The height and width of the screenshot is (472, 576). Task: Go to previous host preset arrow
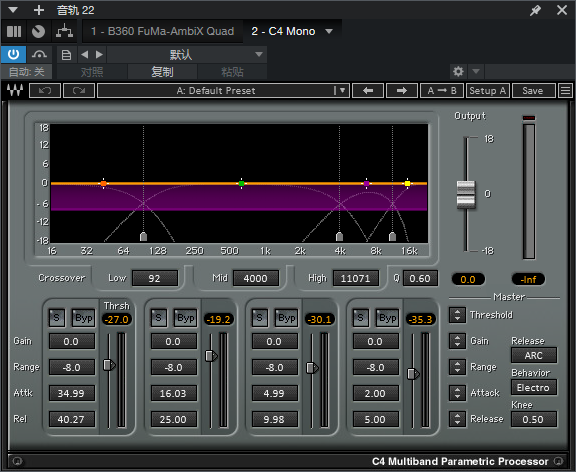pyautogui.click(x=84, y=55)
